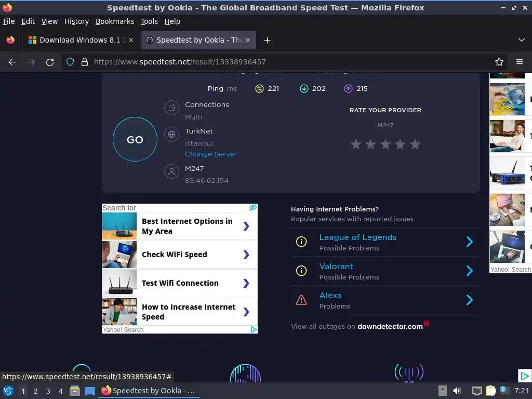Image resolution: width=532 pixels, height=399 pixels.
Task: Rate provider with the second star
Action: pyautogui.click(x=370, y=144)
